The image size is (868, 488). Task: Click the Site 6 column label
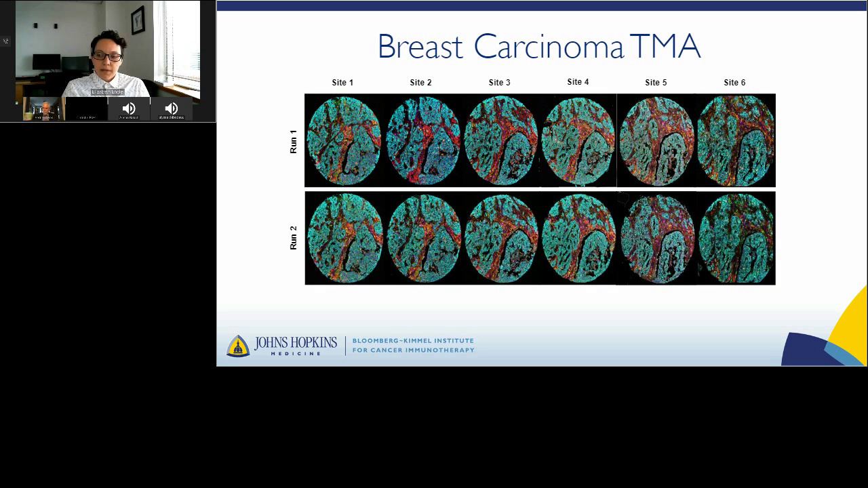734,83
